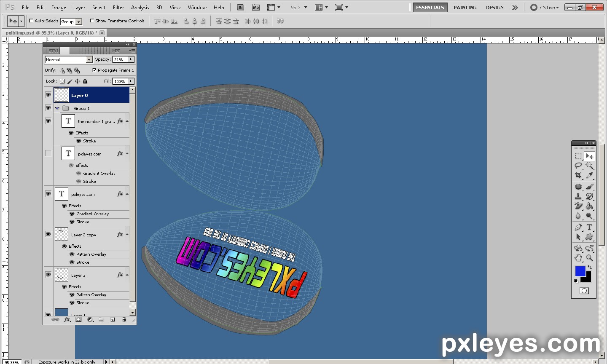The image size is (607, 364).
Task: Select the Rectangular Marquee tool
Action: tap(578, 156)
